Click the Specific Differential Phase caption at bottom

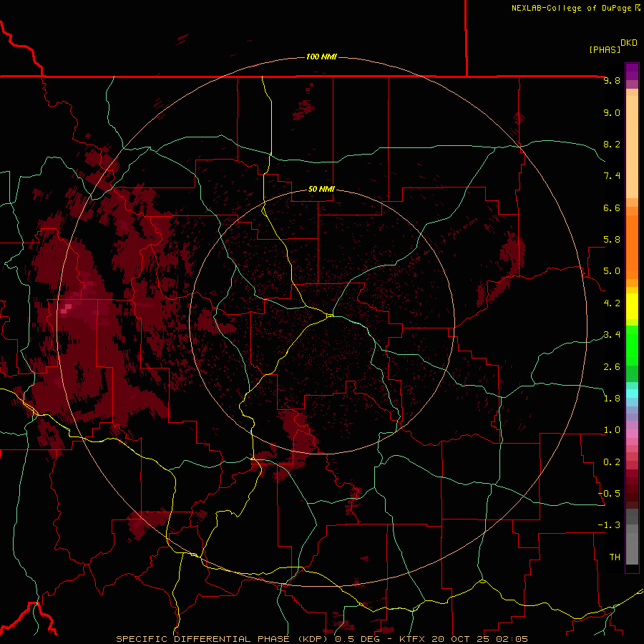321,639
